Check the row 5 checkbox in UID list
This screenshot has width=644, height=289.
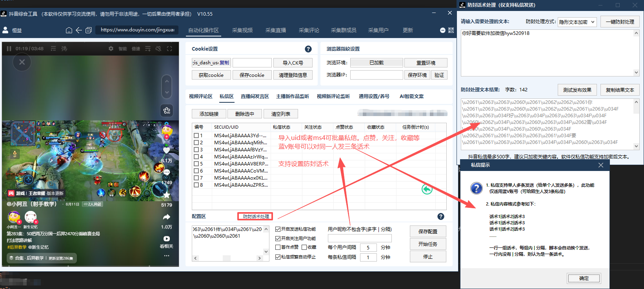point(196,164)
